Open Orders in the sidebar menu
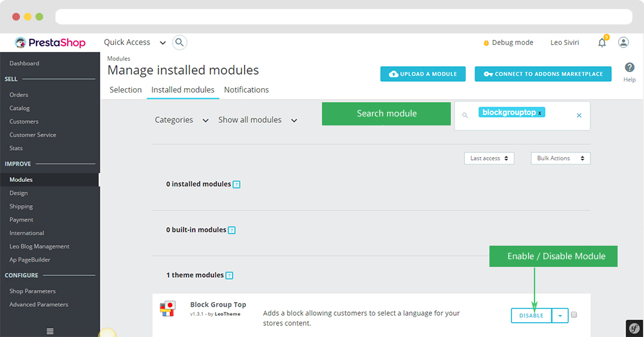The height and width of the screenshot is (337, 644). point(19,95)
